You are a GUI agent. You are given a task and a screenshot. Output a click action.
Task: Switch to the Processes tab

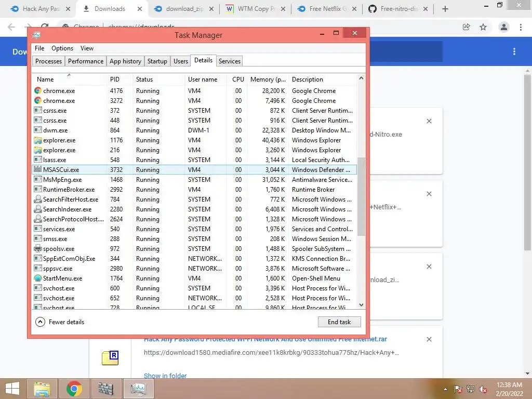click(48, 61)
